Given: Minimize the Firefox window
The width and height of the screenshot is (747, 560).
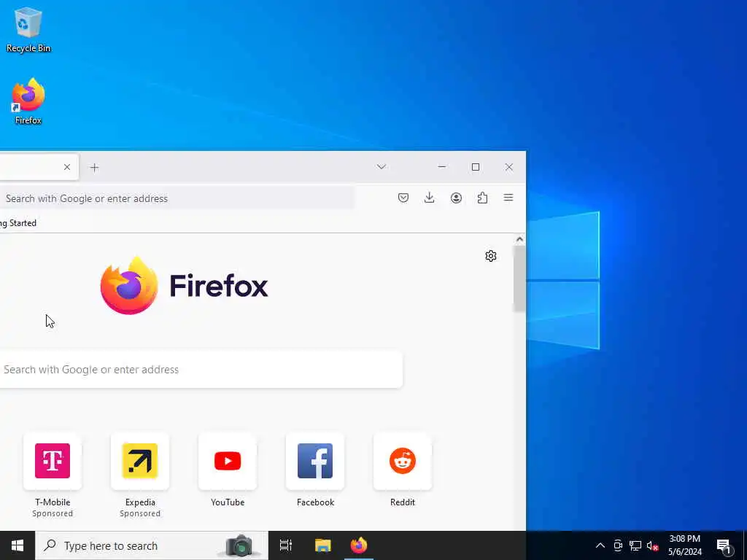Looking at the screenshot, I should 442,167.
